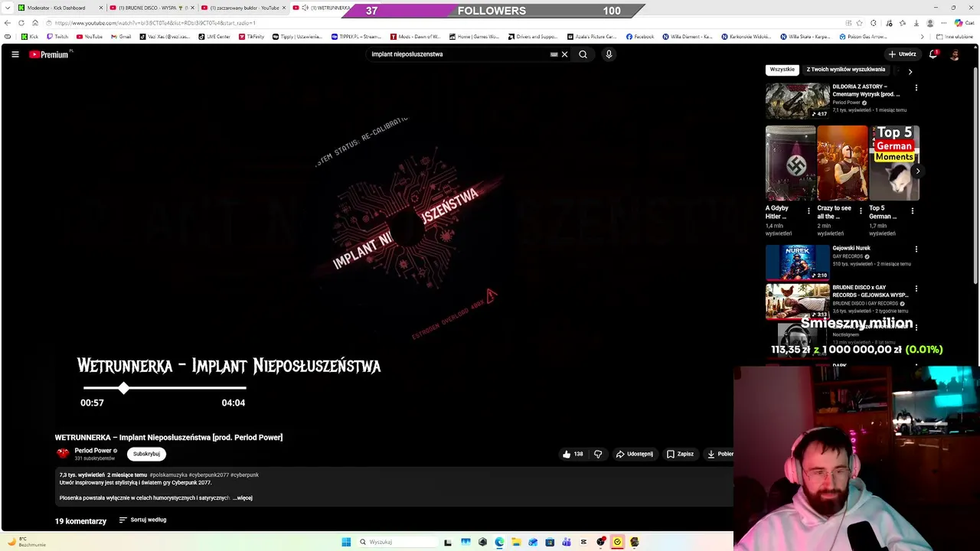Open options for BRUDNE DISCO x GAY RECORDS video
Screen dimensions: 980x551
[916, 289]
